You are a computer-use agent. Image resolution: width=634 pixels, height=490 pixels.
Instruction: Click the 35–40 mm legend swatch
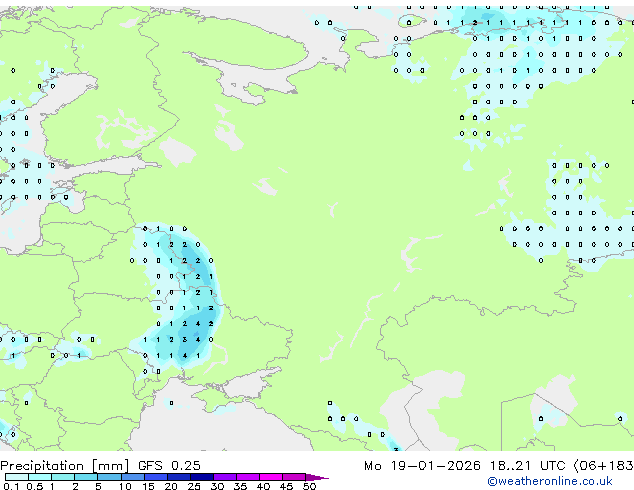(247, 477)
